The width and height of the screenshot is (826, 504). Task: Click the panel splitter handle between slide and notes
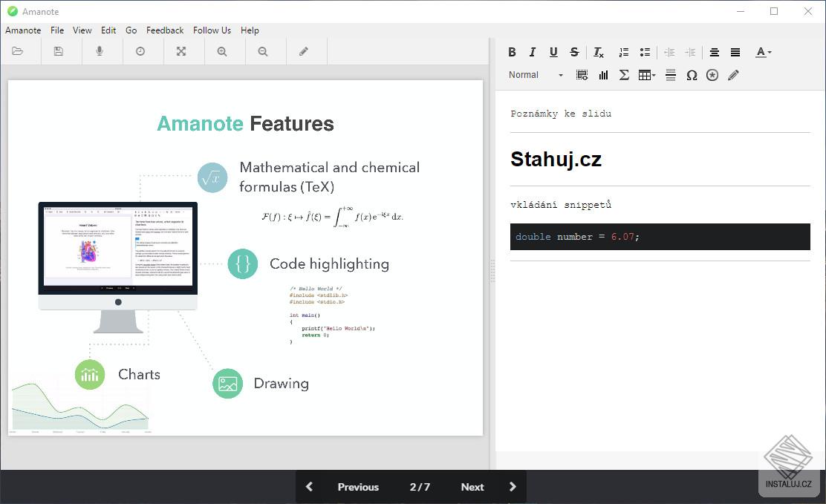492,271
